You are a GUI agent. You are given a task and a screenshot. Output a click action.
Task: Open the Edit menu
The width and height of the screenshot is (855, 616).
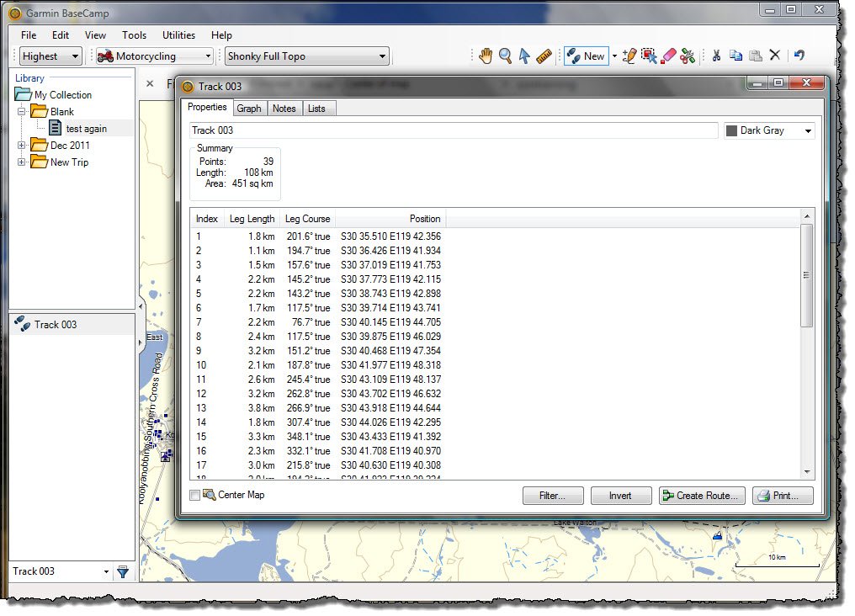60,35
